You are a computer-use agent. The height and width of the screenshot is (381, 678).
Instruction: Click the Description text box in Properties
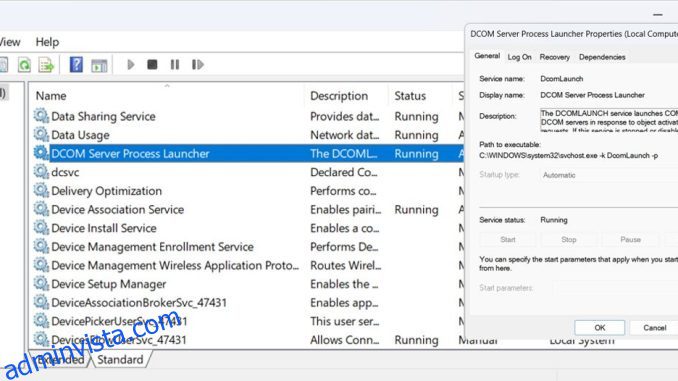[x=609, y=120]
